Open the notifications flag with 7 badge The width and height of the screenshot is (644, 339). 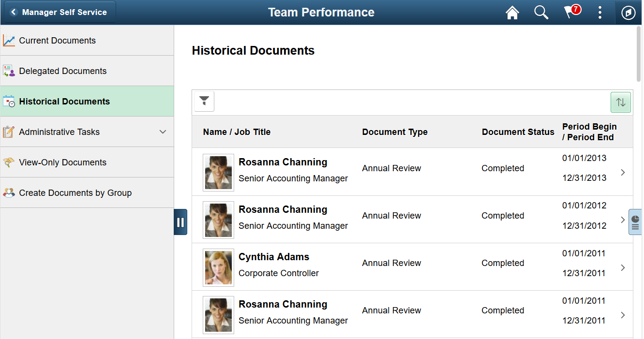572,12
